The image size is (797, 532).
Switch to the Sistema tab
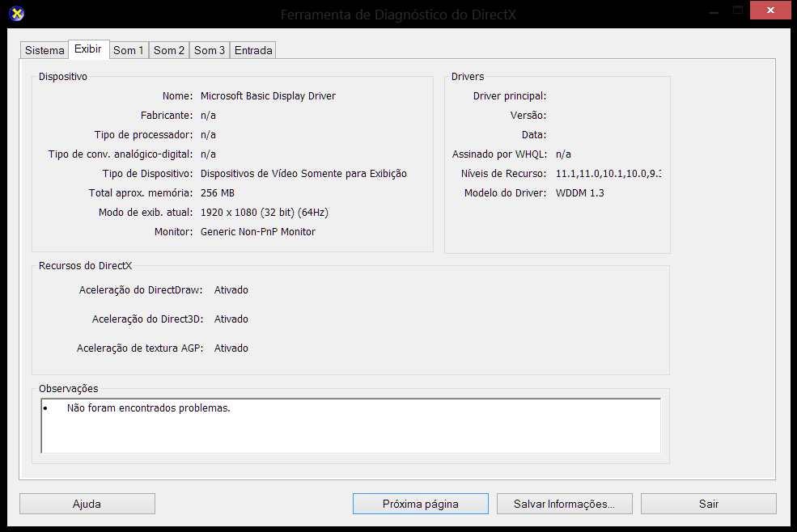click(x=45, y=50)
